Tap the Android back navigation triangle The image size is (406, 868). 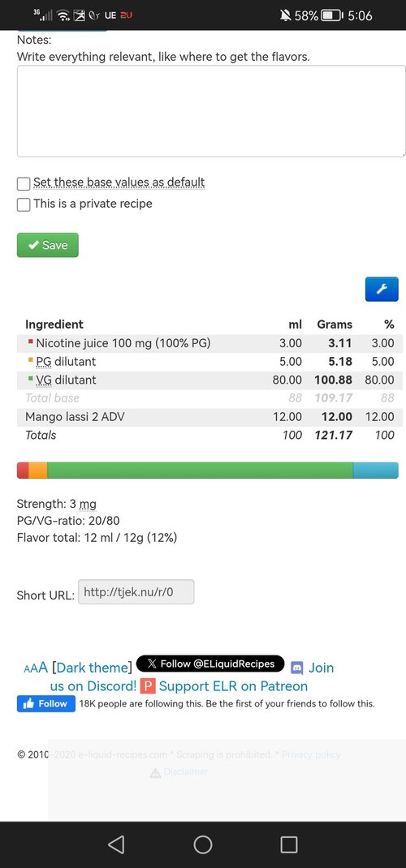click(116, 844)
